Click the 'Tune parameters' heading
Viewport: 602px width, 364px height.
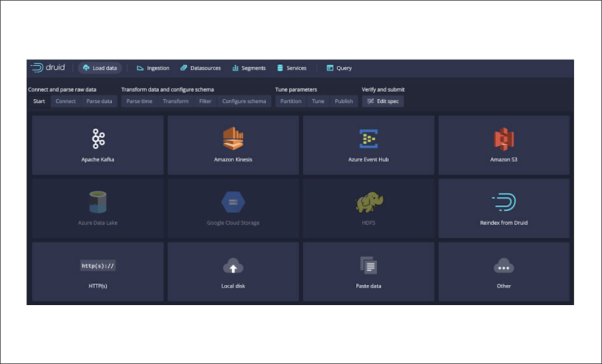pyautogui.click(x=296, y=90)
